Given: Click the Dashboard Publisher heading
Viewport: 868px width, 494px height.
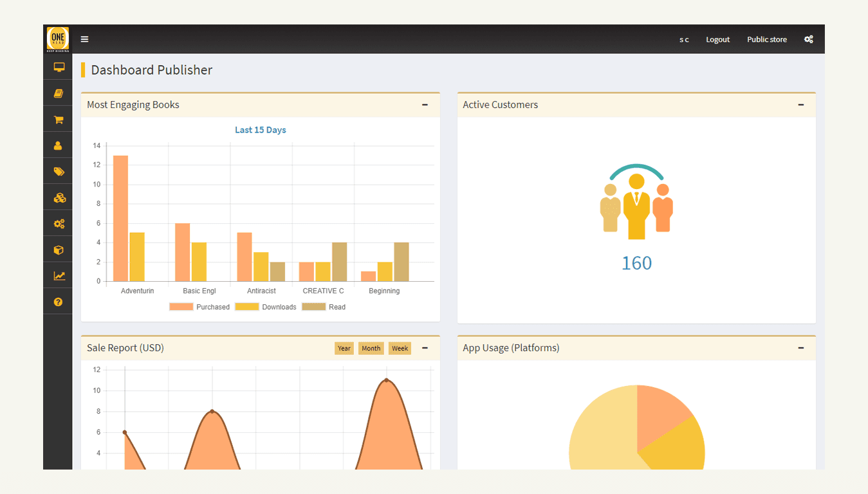Looking at the screenshot, I should pos(152,70).
